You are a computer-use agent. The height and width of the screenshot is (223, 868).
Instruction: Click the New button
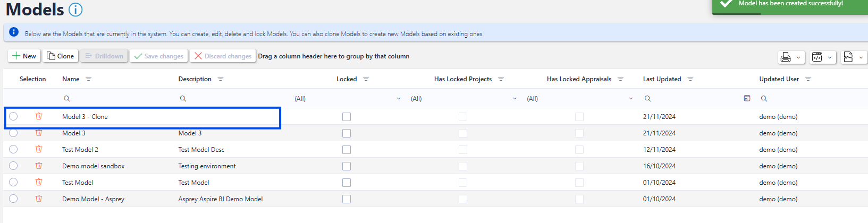[24, 56]
